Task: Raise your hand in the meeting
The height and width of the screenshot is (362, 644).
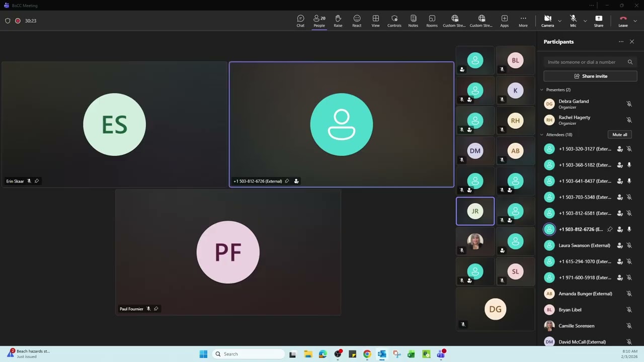Action: (338, 21)
